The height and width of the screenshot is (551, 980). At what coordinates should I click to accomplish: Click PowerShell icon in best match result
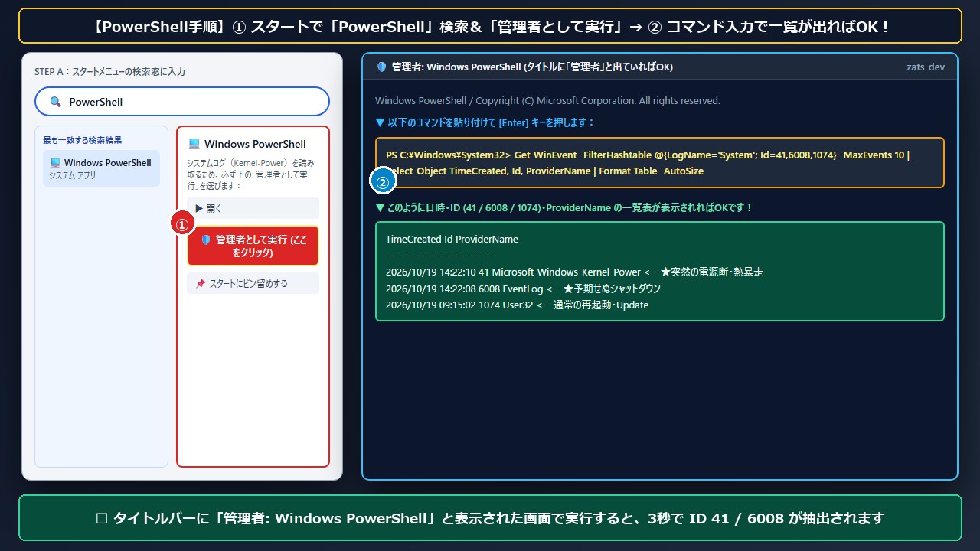(55, 163)
